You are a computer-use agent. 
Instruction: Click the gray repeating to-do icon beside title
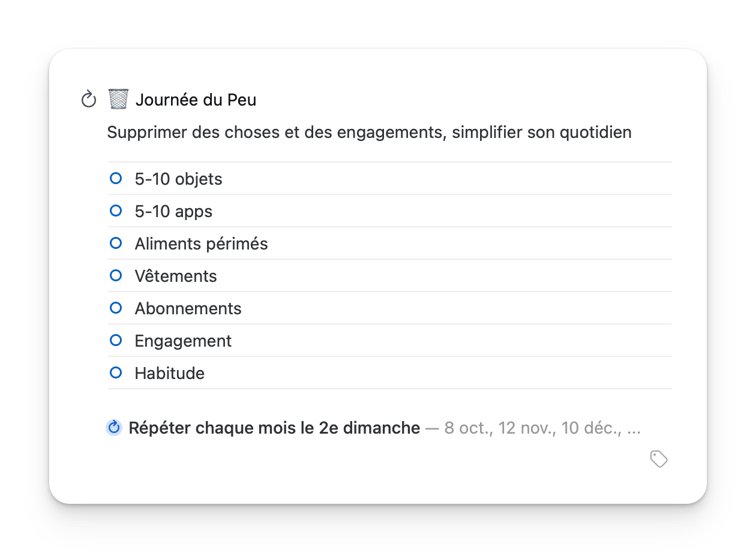click(89, 100)
